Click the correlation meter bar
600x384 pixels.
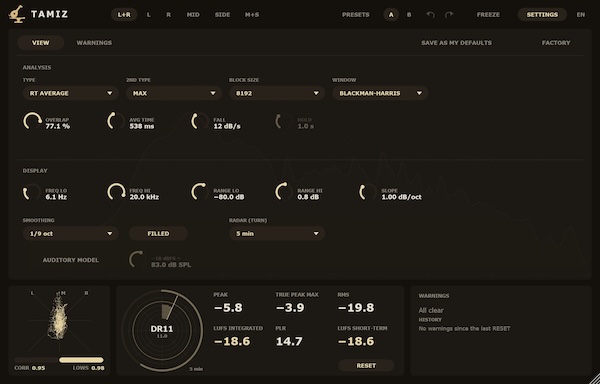coord(59,360)
